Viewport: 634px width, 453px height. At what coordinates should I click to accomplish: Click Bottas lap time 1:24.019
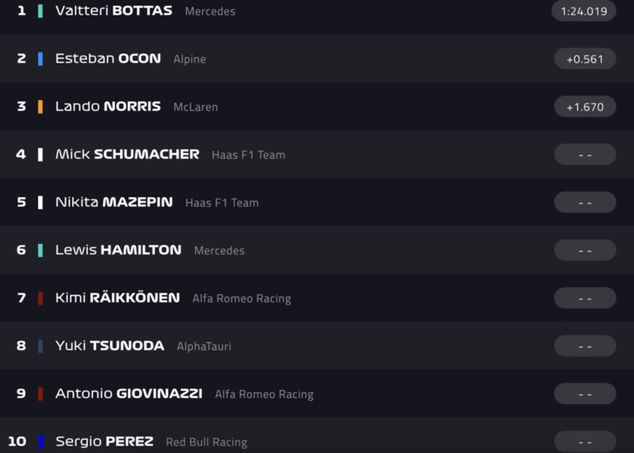point(584,11)
